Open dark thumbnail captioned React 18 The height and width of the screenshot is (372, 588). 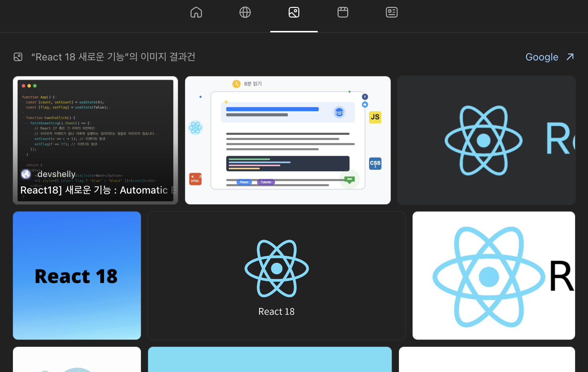(x=277, y=276)
